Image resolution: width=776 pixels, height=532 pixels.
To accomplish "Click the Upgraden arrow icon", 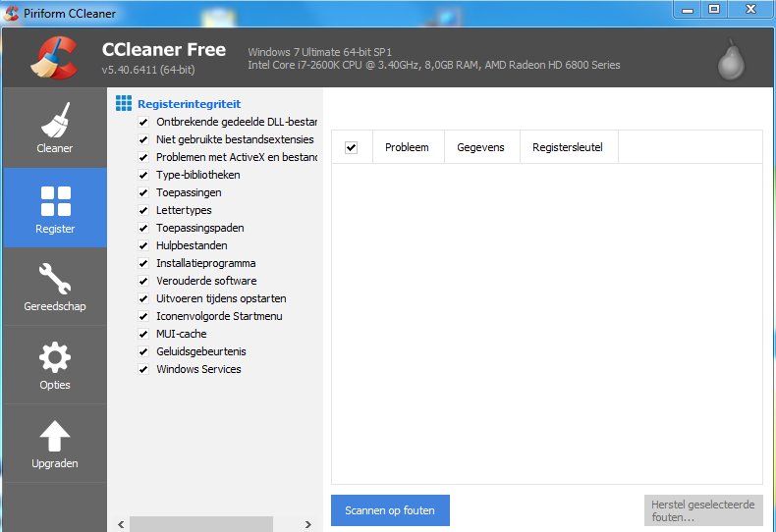I will point(54,436).
